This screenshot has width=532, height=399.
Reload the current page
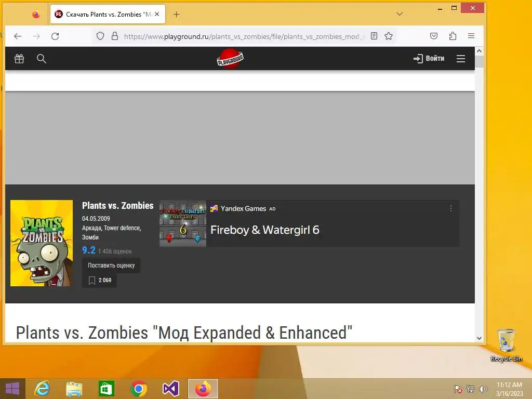(x=55, y=36)
